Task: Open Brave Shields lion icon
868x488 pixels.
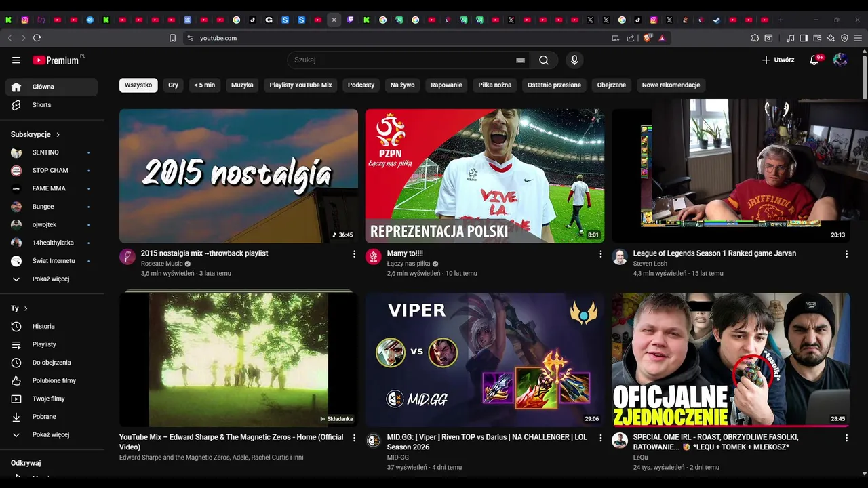Action: tap(647, 38)
